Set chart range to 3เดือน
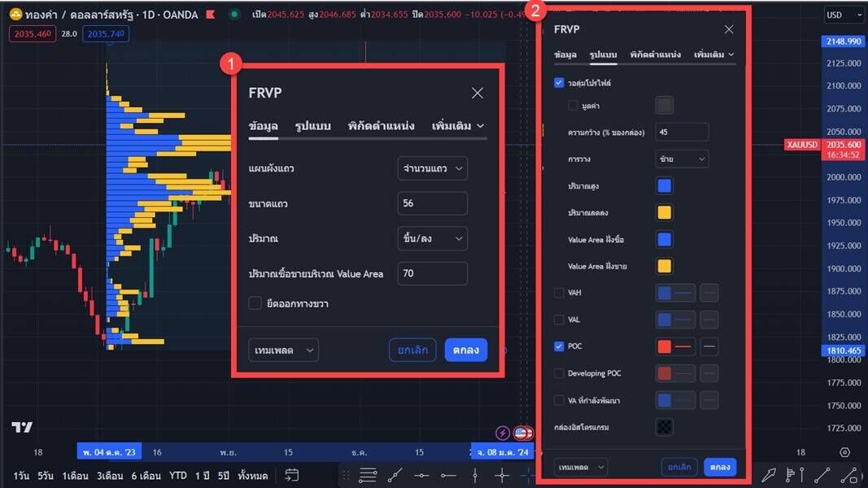 click(x=110, y=476)
